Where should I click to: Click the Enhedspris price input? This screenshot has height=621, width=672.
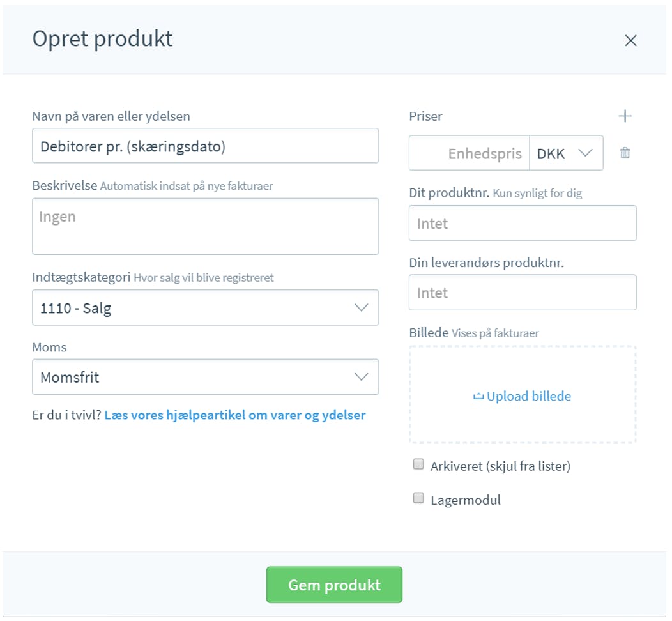coord(470,153)
